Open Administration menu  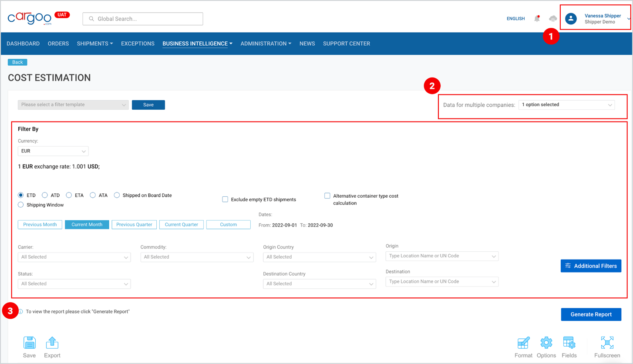click(266, 44)
